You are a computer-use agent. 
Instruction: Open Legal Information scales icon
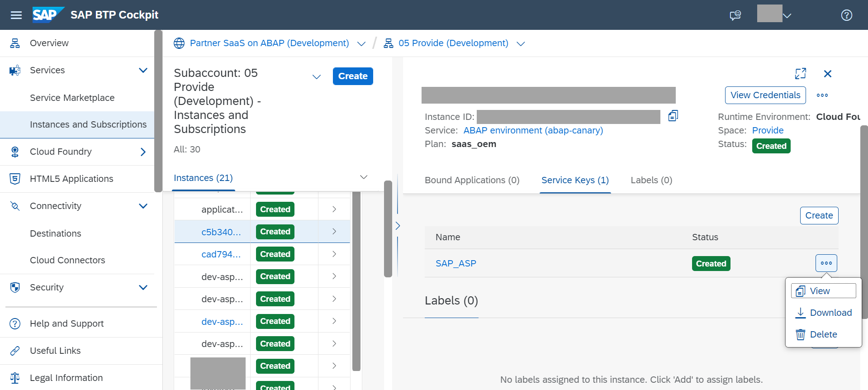click(15, 378)
